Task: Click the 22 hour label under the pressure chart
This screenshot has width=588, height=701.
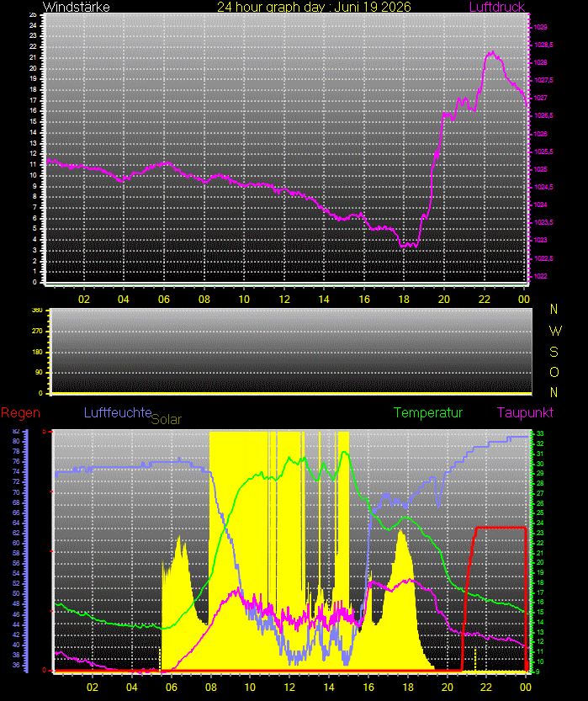Action: click(485, 299)
